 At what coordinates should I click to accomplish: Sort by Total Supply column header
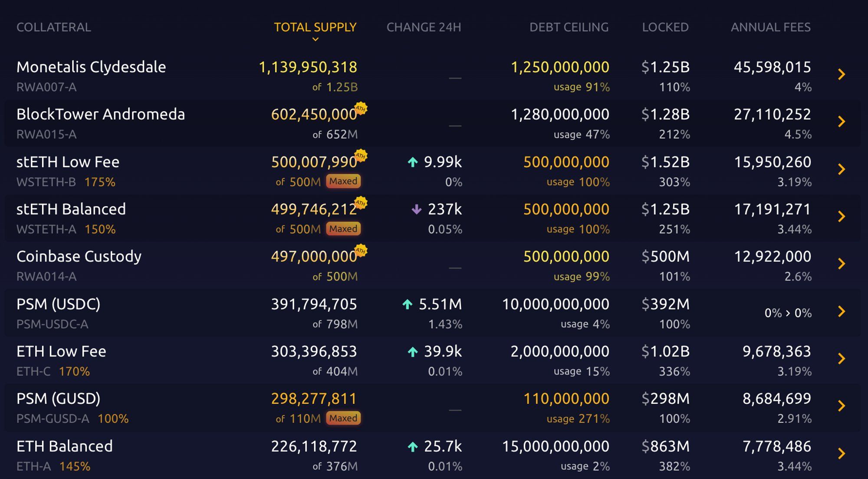315,27
